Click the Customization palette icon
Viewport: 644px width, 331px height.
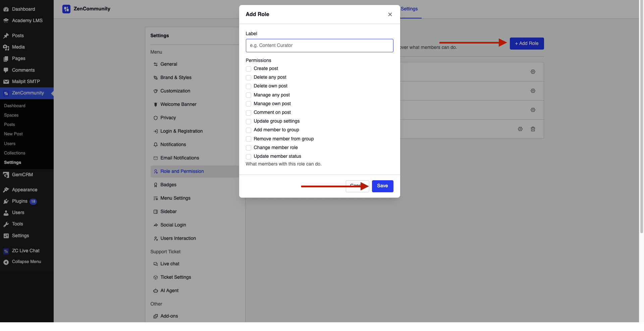156,91
